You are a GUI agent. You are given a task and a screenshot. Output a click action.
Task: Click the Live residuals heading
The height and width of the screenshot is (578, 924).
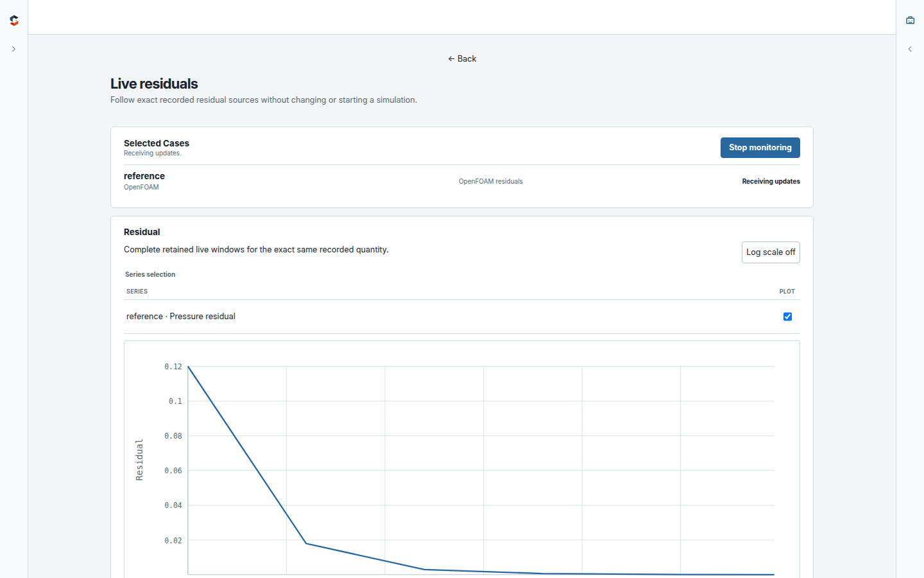(x=154, y=84)
